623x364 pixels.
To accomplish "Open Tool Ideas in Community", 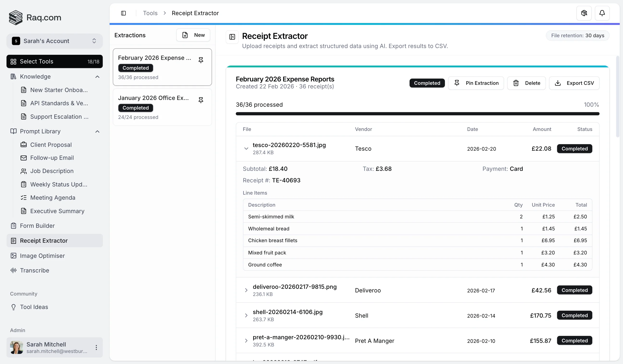I will (x=34, y=307).
